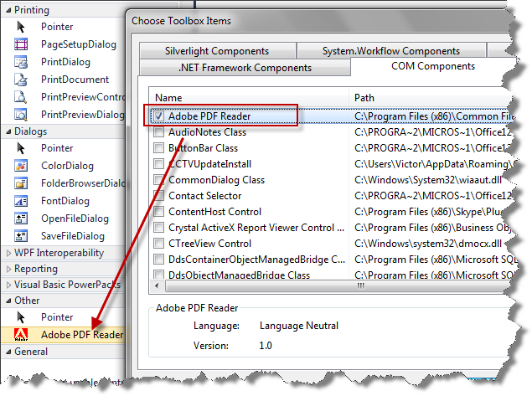Open the System.Workflow Components tab

point(391,51)
